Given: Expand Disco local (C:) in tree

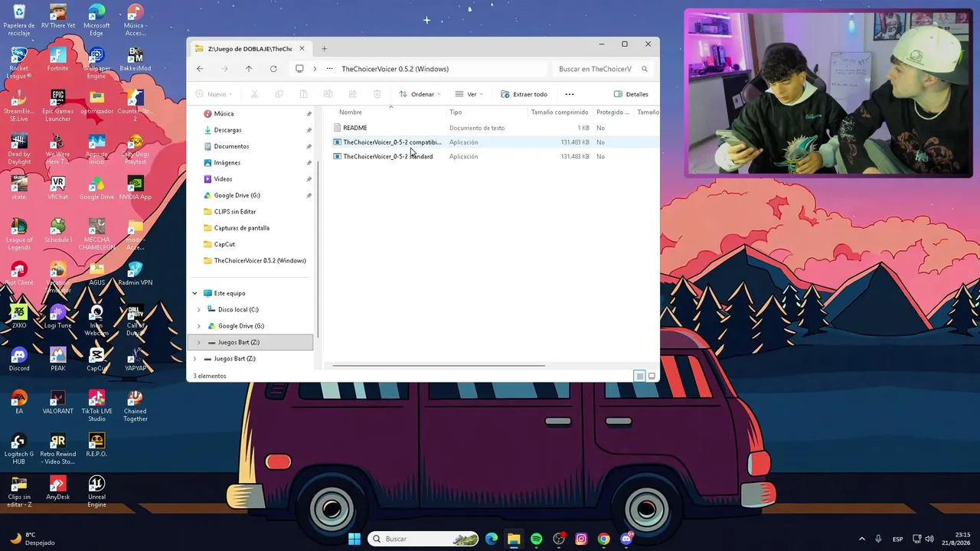Looking at the screenshot, I should [x=199, y=310].
